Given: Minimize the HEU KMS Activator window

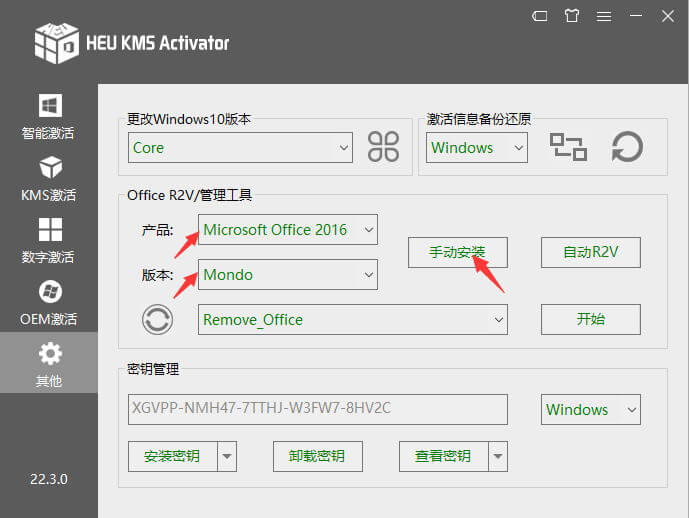Looking at the screenshot, I should pos(636,16).
